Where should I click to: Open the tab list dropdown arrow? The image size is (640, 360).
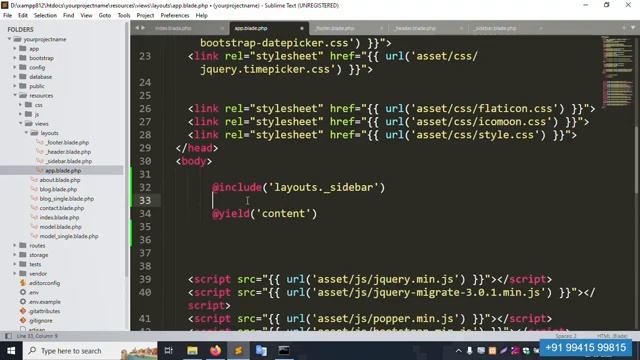pyautogui.click(x=633, y=28)
